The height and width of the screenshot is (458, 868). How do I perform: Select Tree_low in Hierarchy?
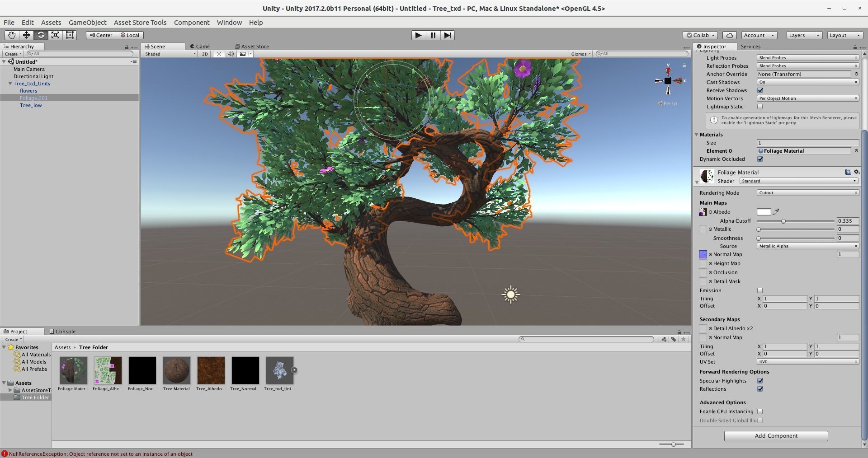[31, 105]
